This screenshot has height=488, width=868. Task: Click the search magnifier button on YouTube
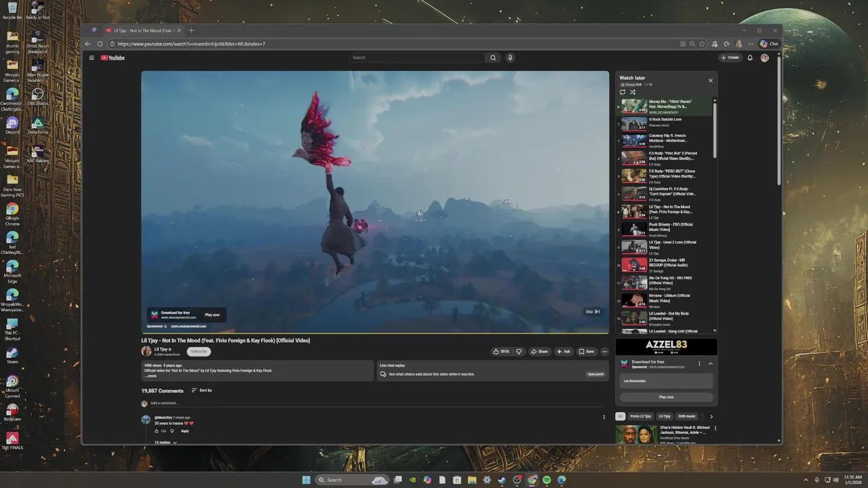493,58
